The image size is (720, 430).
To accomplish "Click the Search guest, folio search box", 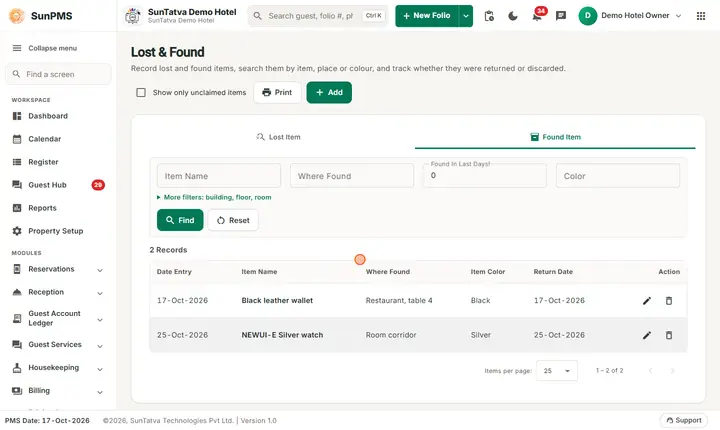I will [x=318, y=16].
